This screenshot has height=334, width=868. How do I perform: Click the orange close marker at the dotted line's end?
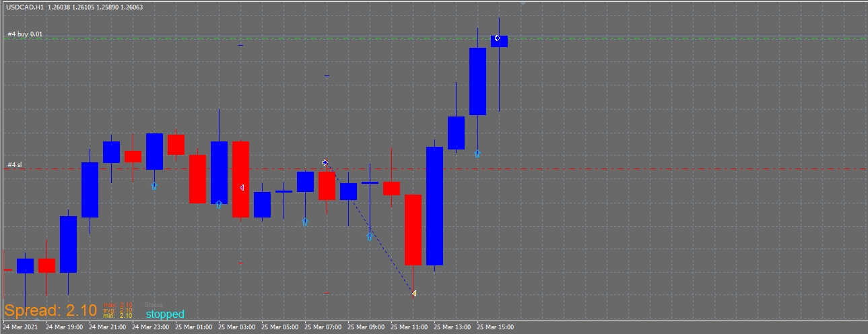414,294
